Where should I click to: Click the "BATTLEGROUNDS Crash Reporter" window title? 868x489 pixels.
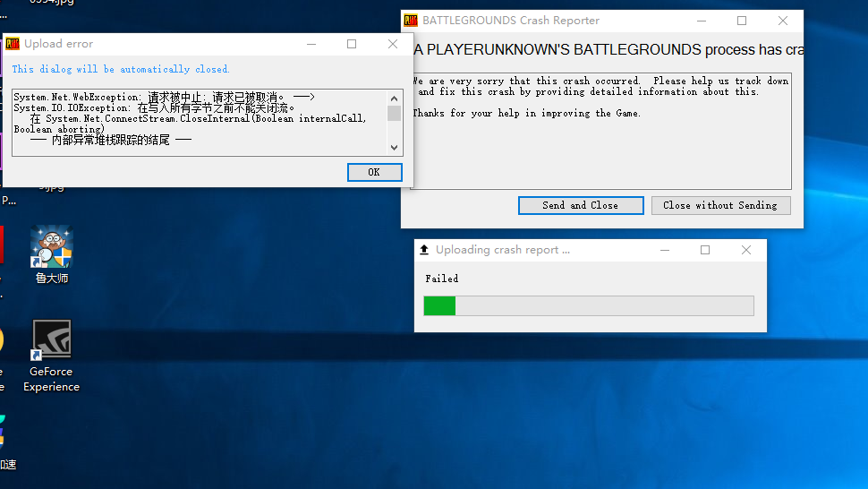click(x=511, y=21)
